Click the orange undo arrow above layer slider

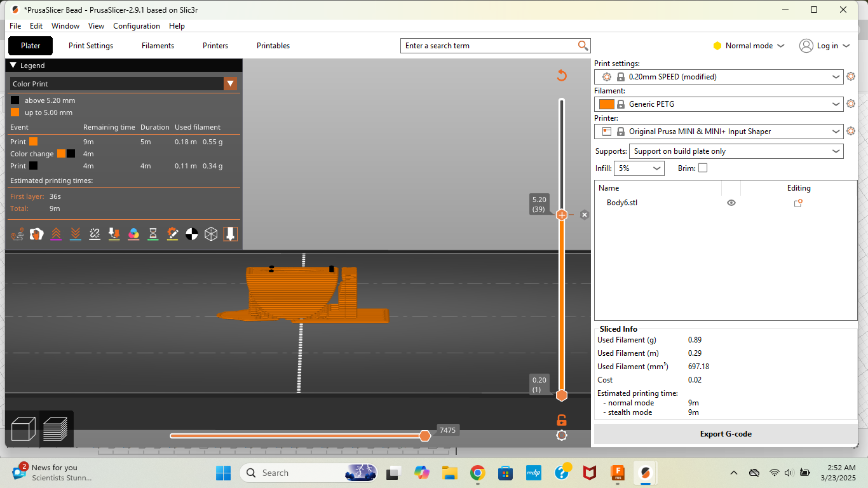tap(562, 76)
